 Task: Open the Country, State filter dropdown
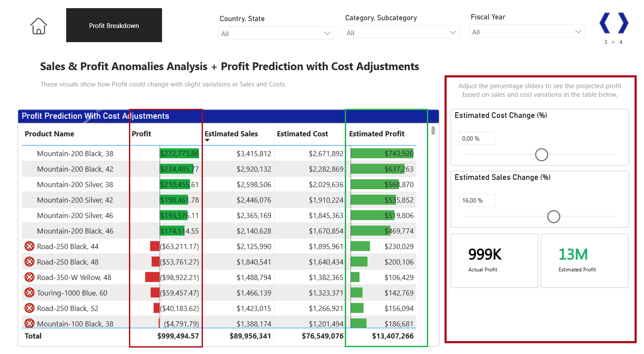(x=328, y=33)
